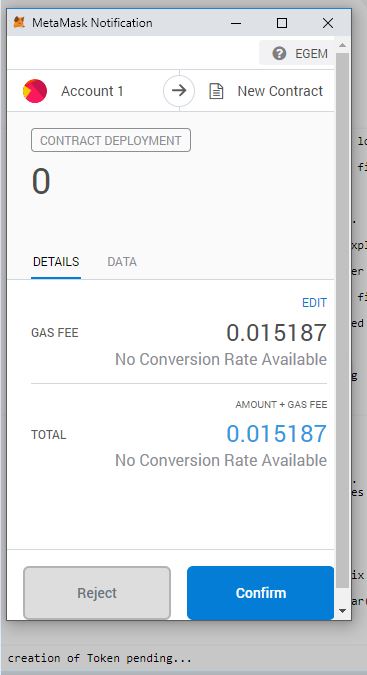Click the CONTRACT DEPLOYMENT label badge
This screenshot has height=675, width=367.
point(111,140)
